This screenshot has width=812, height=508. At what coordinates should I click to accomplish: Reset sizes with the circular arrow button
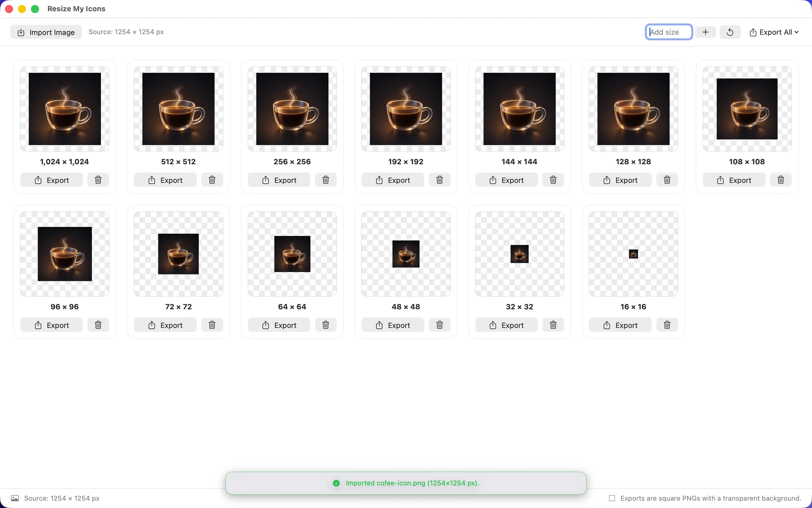pyautogui.click(x=730, y=32)
